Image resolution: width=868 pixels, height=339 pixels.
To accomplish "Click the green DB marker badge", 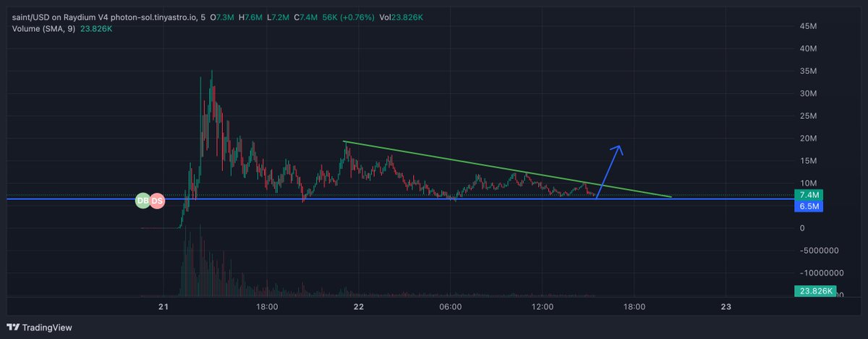I will tap(143, 201).
